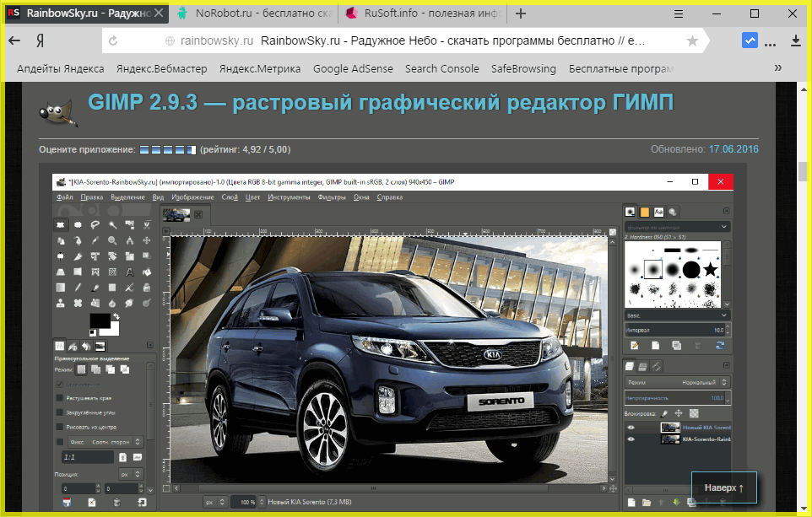Select the replace selection mode button
The height and width of the screenshot is (517, 812).
81,369
